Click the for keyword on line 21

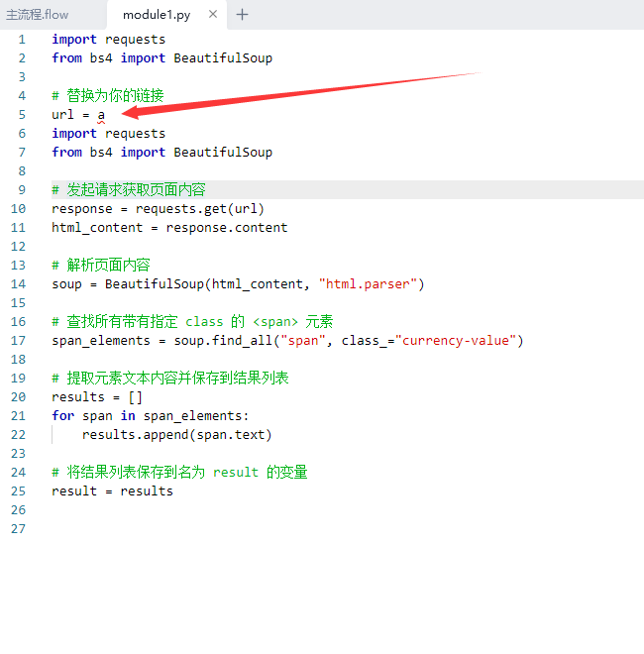(63, 416)
